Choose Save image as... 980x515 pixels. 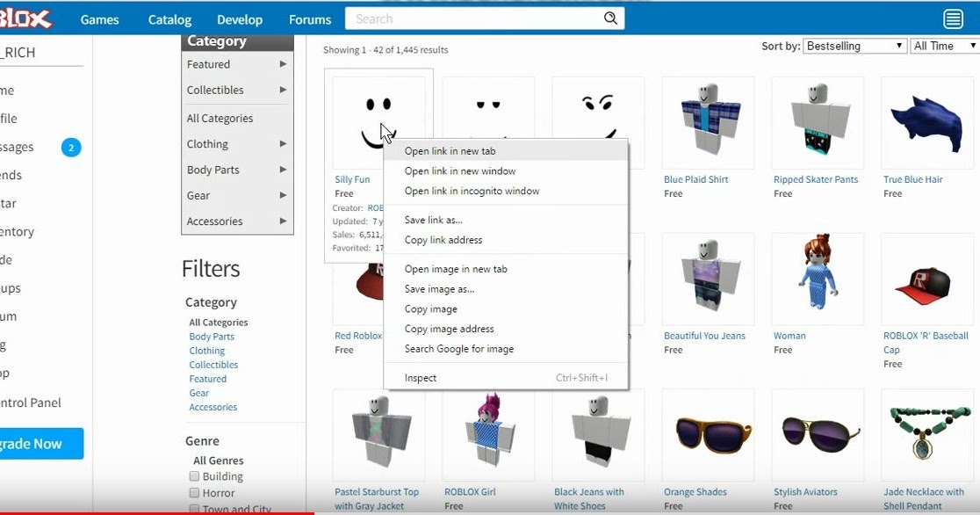point(507,289)
